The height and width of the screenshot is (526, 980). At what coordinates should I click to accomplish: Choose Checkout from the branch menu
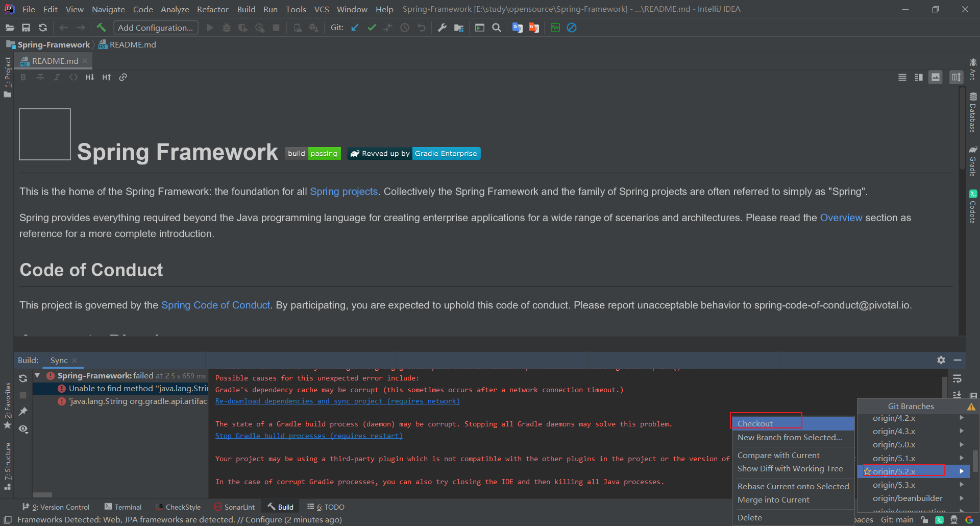[793, 423]
